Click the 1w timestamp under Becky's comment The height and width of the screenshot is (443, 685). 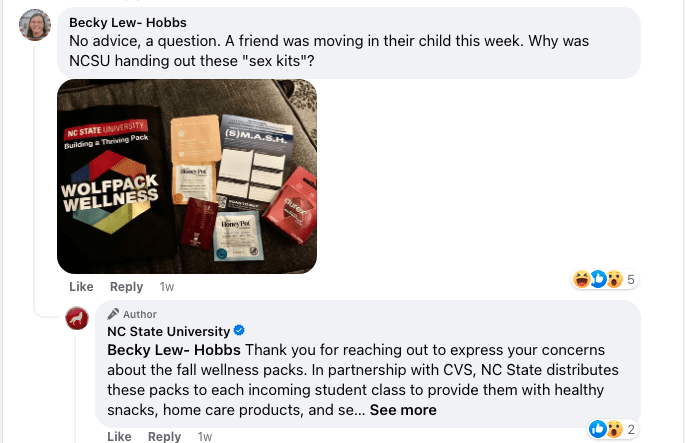point(167,287)
